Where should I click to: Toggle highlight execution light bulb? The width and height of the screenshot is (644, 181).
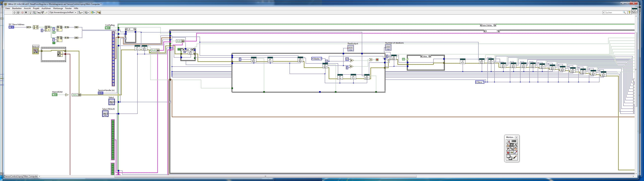tap(30, 13)
